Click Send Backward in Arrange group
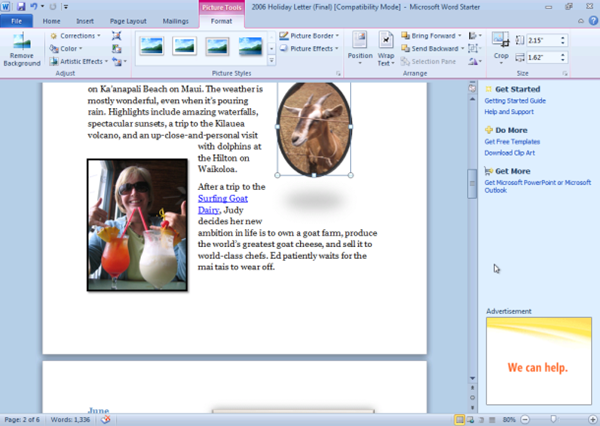This screenshot has height=426, width=600. (432, 48)
